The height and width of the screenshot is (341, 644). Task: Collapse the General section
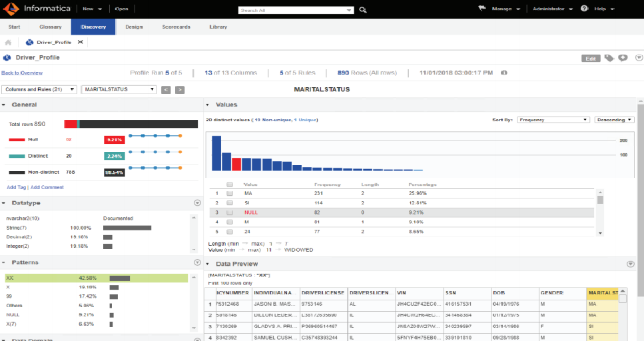(3, 105)
